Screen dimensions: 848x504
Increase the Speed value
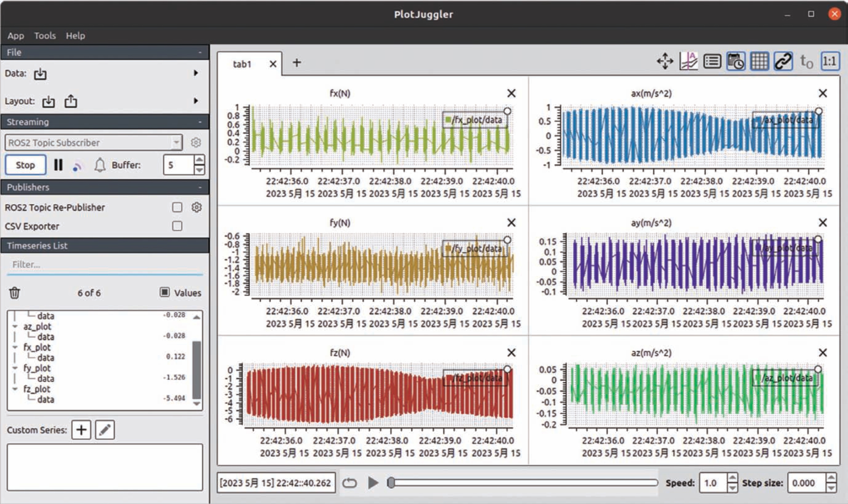tap(732, 478)
